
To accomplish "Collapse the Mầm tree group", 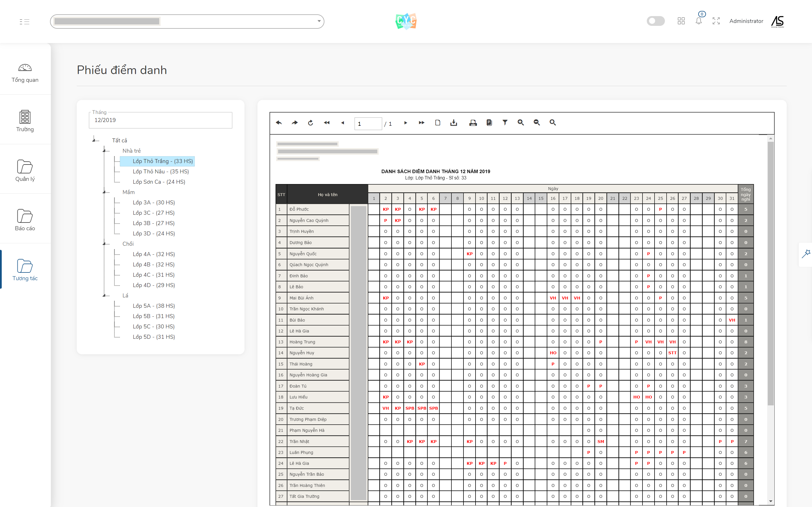I will [x=104, y=192].
